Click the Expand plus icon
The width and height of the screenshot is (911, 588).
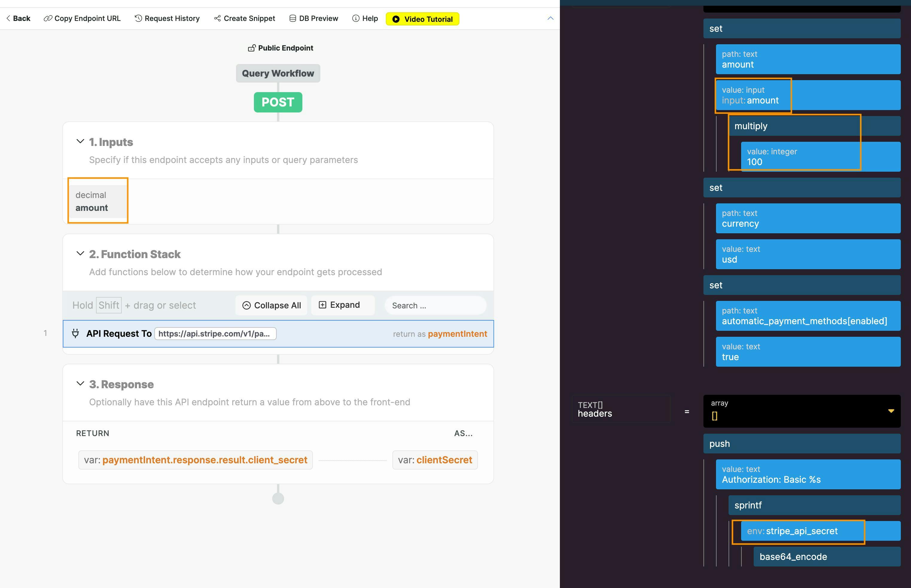pyautogui.click(x=322, y=305)
